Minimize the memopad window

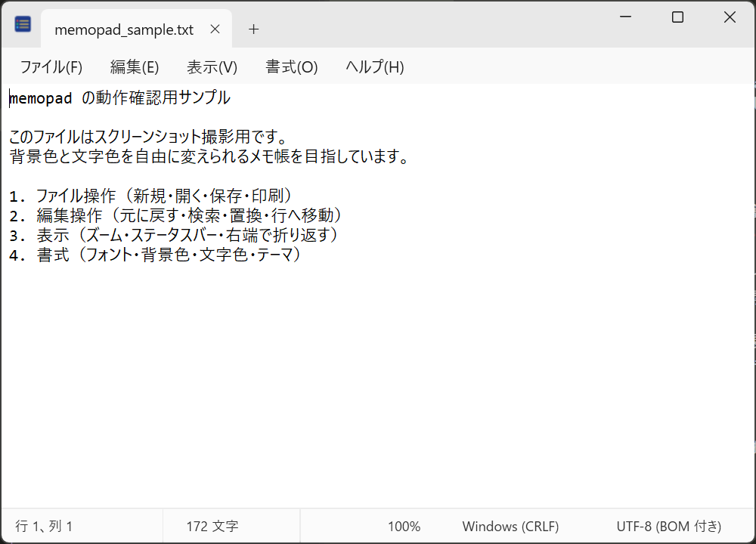[625, 17]
